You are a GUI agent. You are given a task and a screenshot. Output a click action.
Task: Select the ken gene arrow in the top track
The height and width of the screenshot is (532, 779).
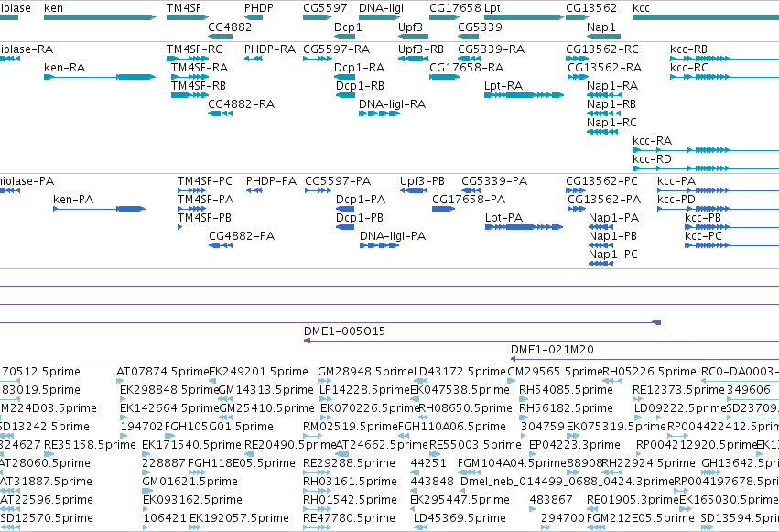pos(100,17)
